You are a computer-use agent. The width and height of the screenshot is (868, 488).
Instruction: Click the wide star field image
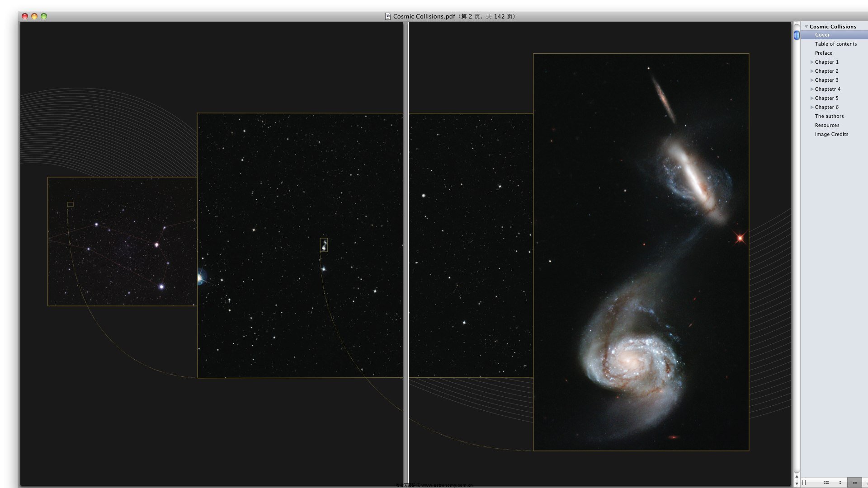tap(365, 245)
